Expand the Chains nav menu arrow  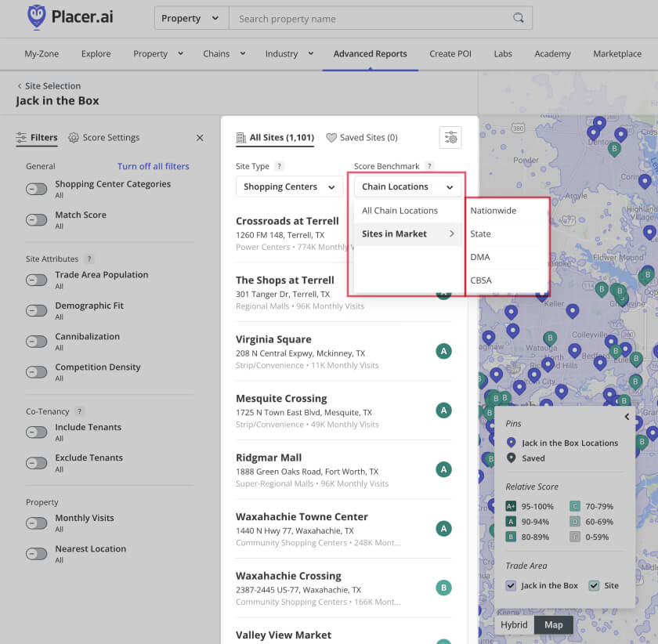[243, 53]
